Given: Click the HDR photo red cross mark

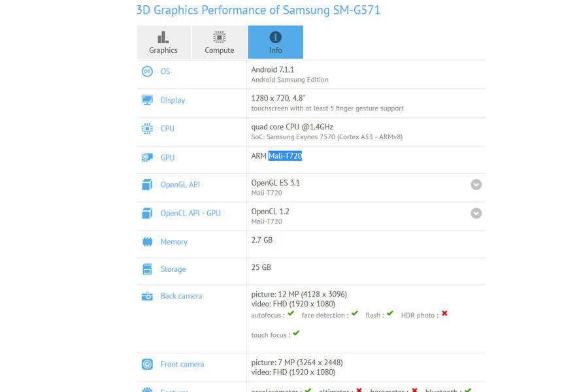Looking at the screenshot, I should [444, 314].
